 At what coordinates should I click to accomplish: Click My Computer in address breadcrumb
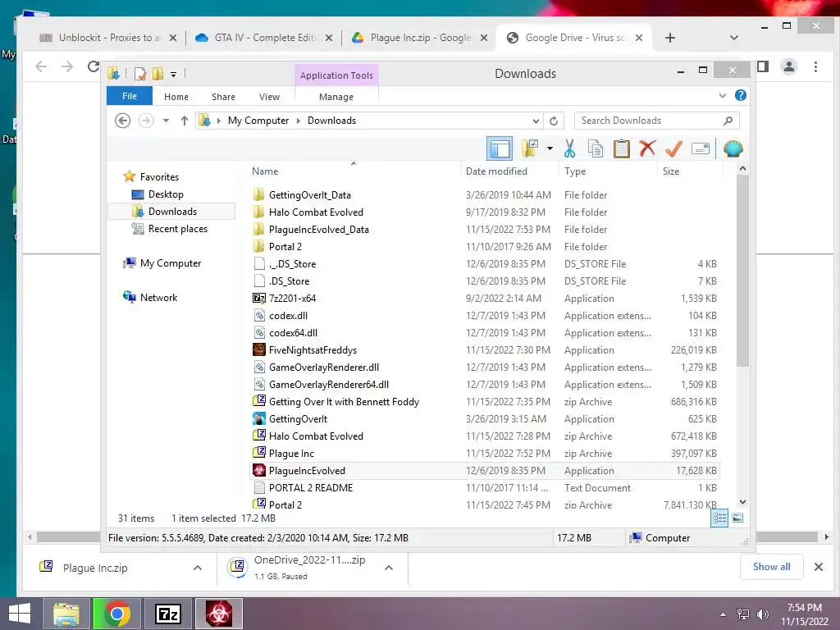coord(258,121)
